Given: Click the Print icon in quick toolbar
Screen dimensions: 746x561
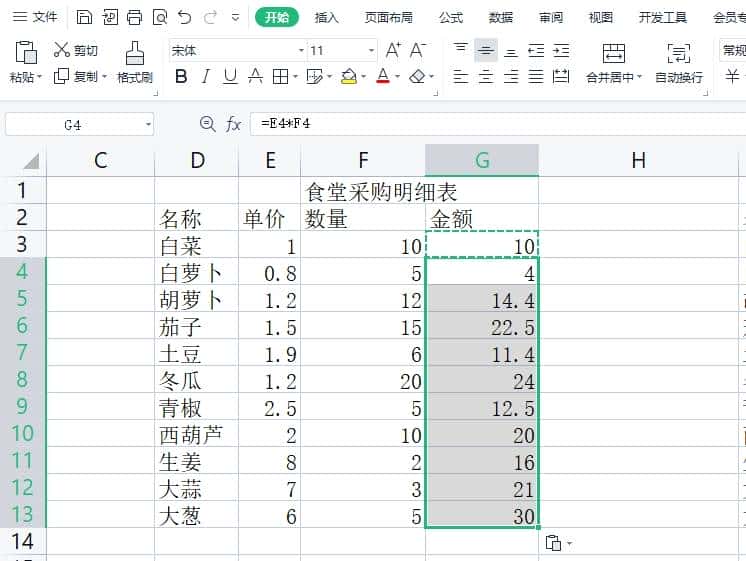Looking at the screenshot, I should (135, 18).
